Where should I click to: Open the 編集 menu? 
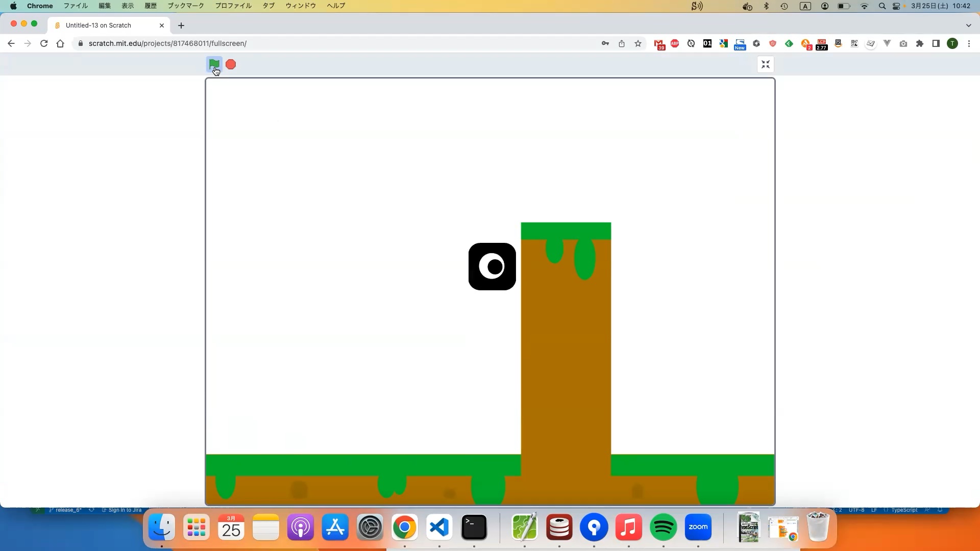click(105, 6)
